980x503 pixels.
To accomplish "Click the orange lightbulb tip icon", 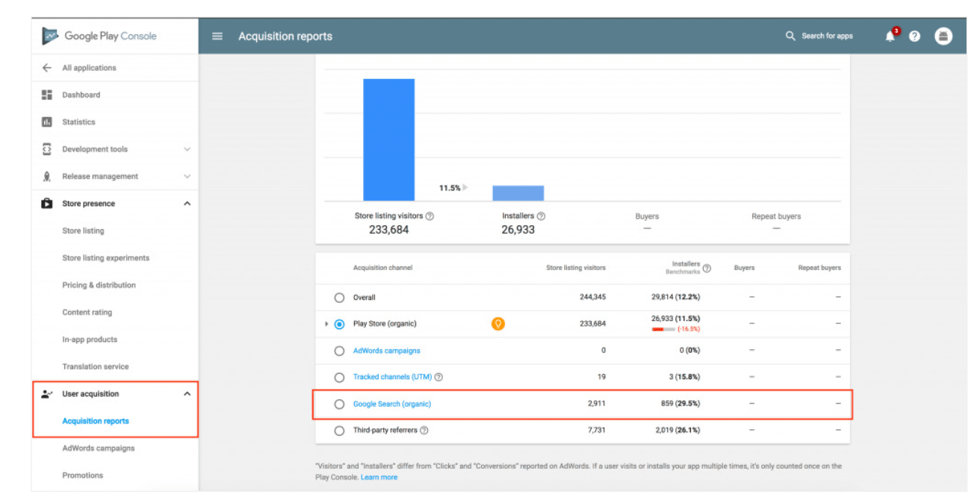I will point(497,324).
